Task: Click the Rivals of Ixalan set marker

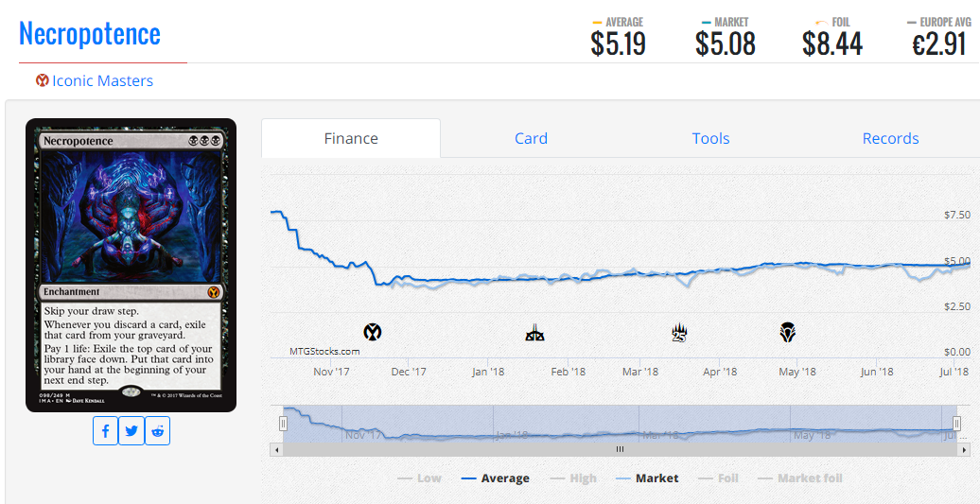Action: 534,333
